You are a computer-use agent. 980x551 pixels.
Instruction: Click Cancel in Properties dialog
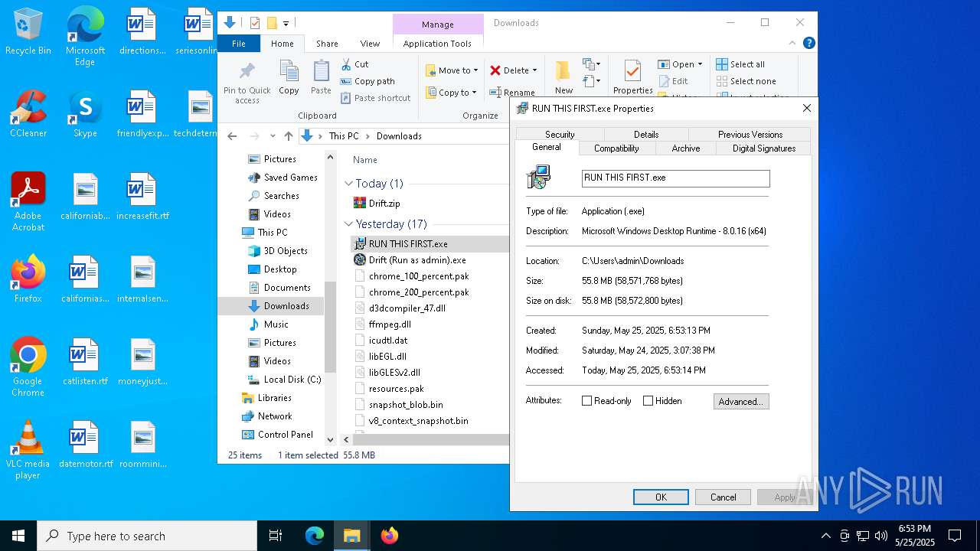pyautogui.click(x=723, y=497)
